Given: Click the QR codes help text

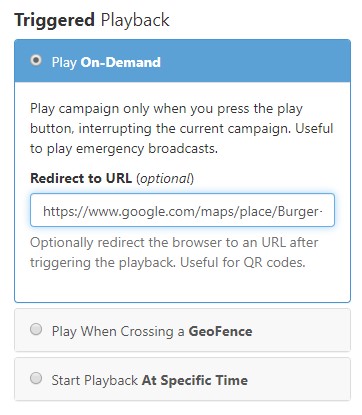Looking at the screenshot, I should pos(174,252).
